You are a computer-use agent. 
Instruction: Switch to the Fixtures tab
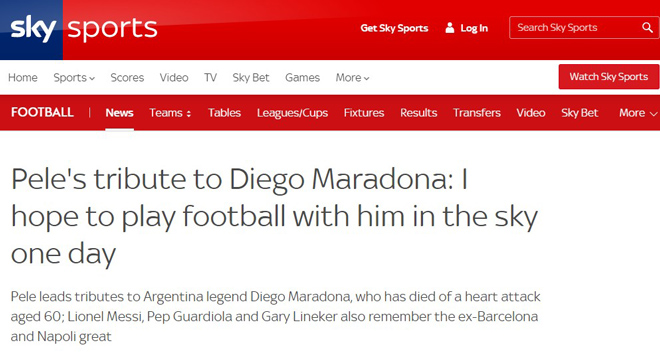364,113
